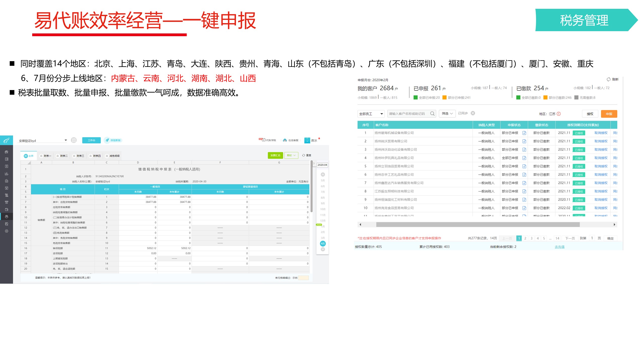The image size is (644, 362).
Task: Click month-list scroll up arrow icon
Action: (x=323, y=174)
